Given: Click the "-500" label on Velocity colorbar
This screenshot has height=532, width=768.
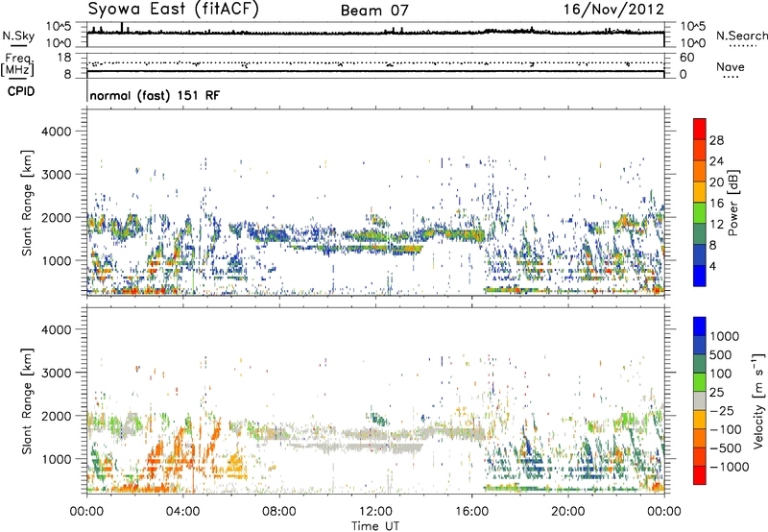Looking at the screenshot, I should pyautogui.click(x=725, y=448).
